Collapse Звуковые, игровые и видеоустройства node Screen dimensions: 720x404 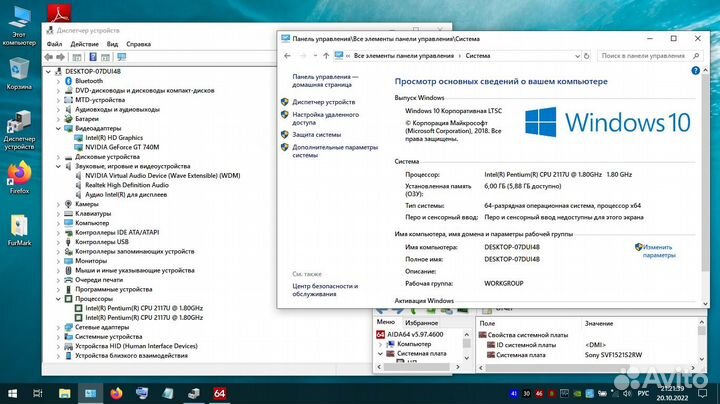58,166
